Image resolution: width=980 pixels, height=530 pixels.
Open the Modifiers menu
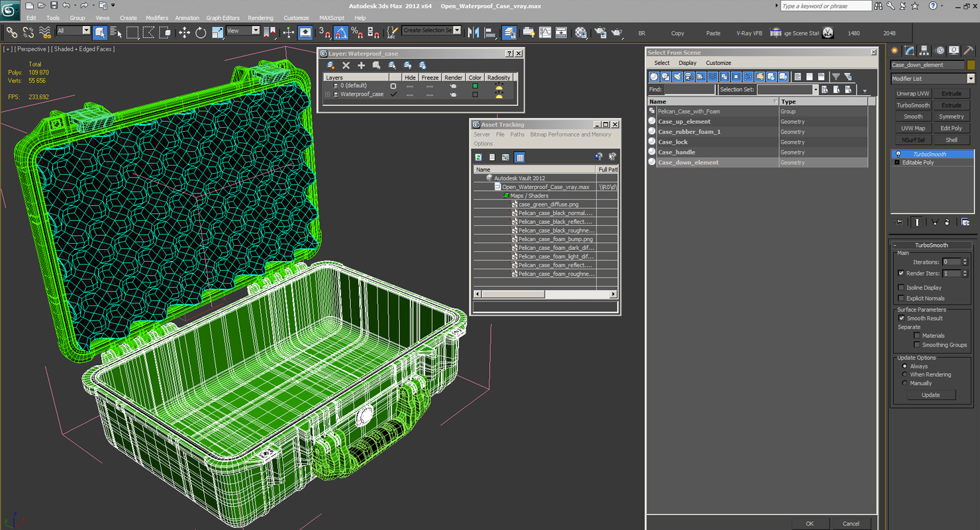(156, 18)
